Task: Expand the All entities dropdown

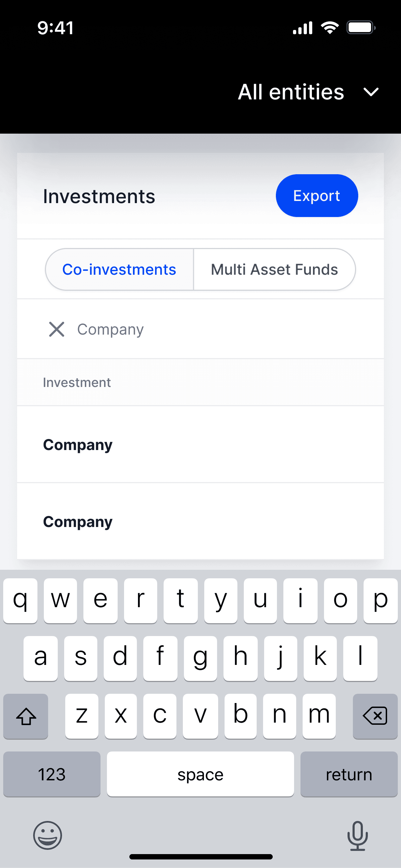Action: (x=291, y=92)
